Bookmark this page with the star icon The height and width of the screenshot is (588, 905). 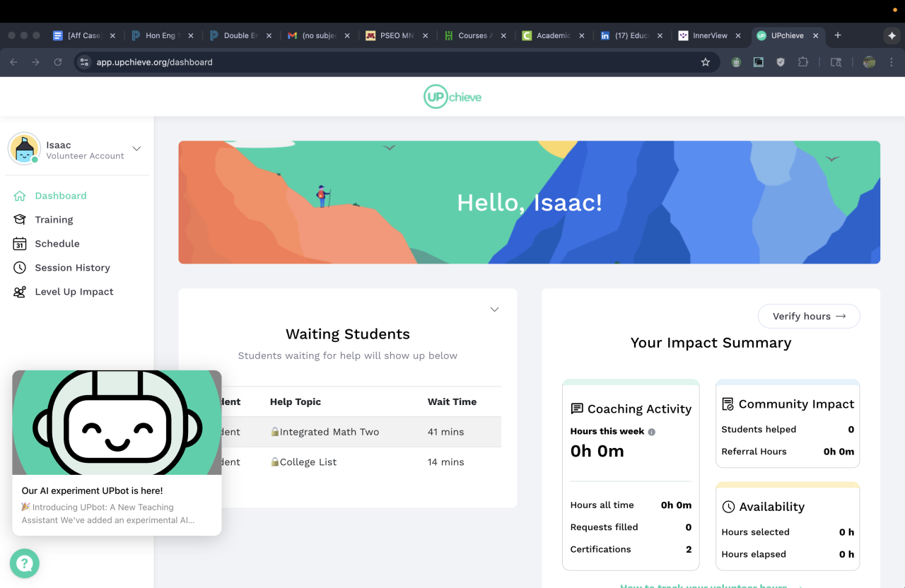[705, 62]
